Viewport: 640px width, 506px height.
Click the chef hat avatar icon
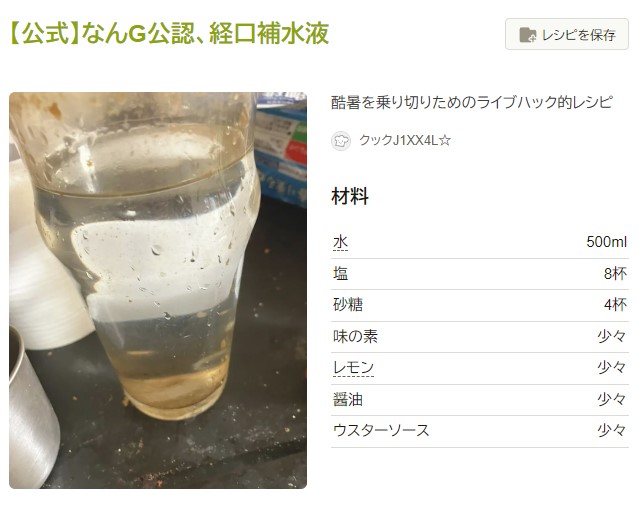pyautogui.click(x=341, y=141)
